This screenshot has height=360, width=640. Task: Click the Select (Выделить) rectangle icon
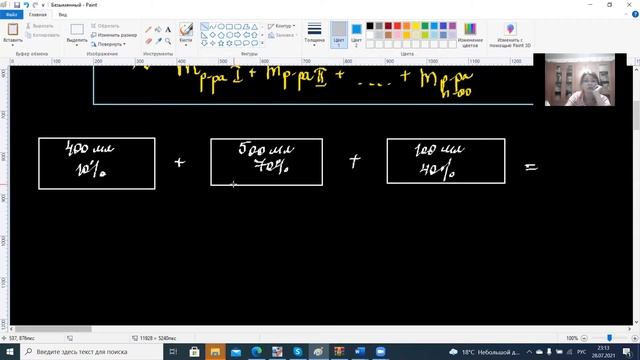click(77, 29)
